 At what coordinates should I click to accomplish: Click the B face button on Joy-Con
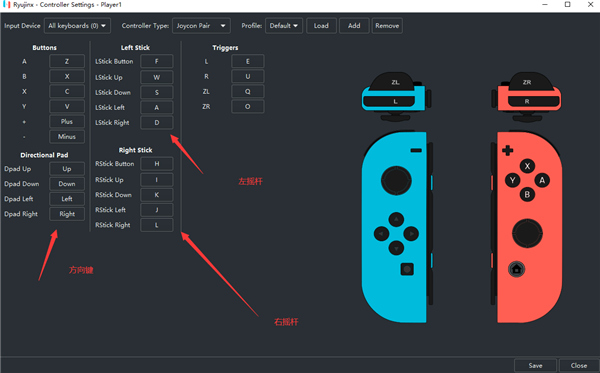click(527, 194)
